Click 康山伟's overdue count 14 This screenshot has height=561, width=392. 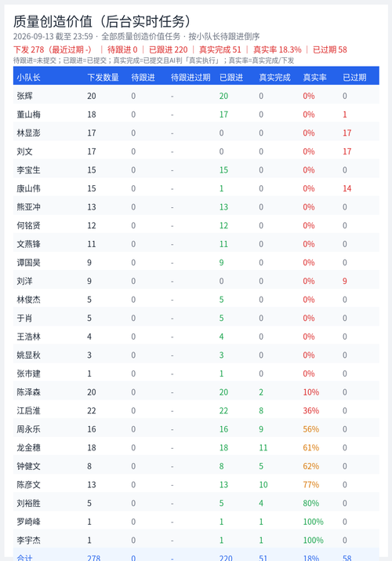(x=347, y=188)
